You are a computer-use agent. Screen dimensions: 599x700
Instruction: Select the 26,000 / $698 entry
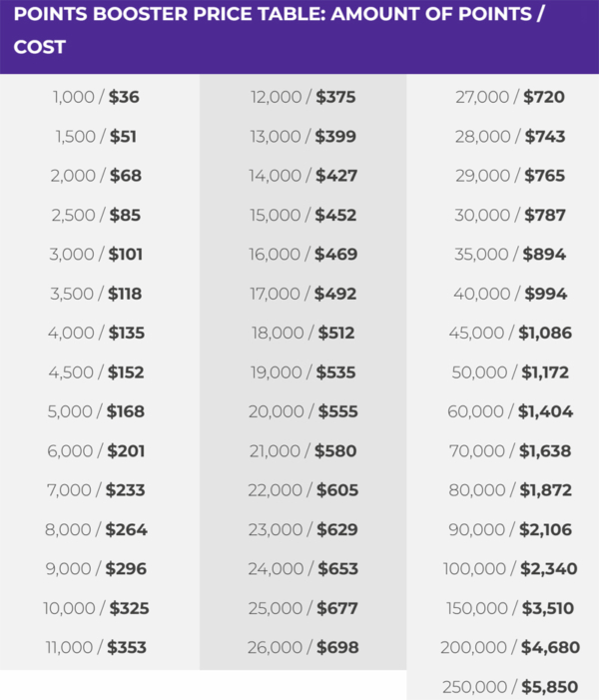point(302,648)
